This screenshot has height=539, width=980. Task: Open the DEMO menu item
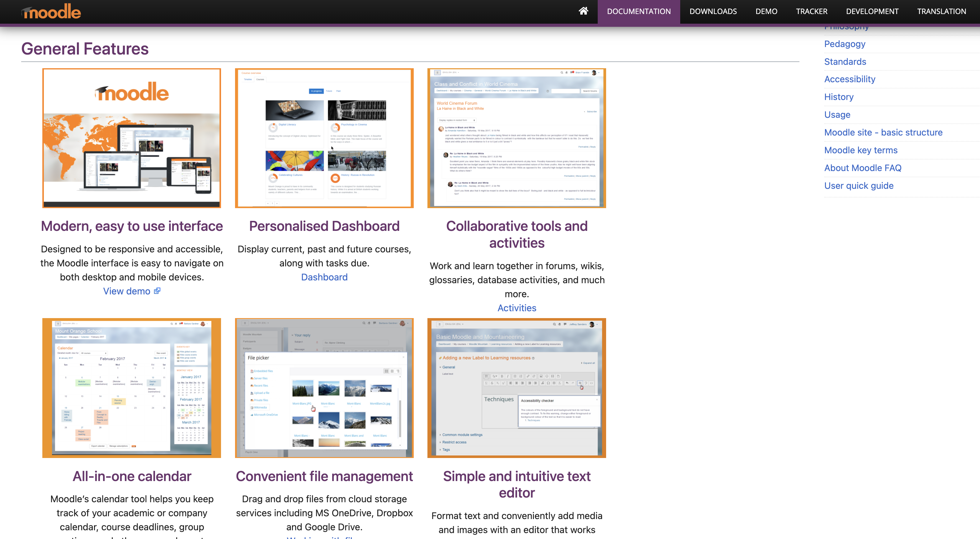tap(766, 12)
